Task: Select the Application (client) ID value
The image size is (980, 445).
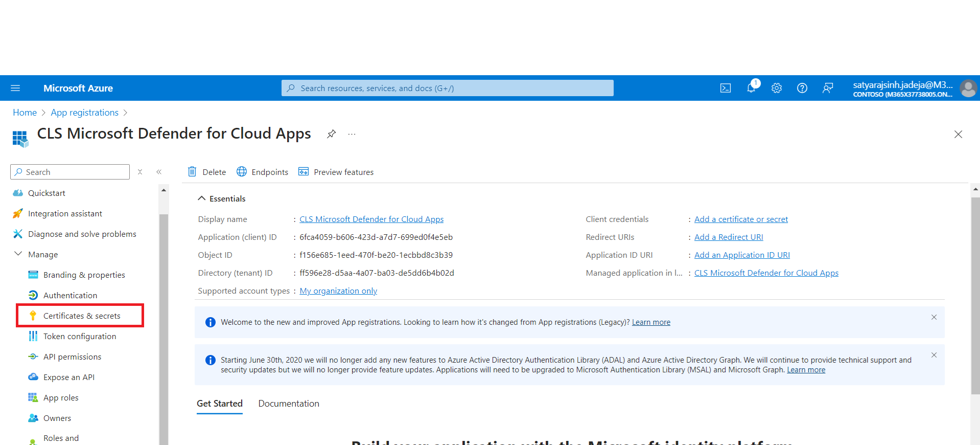Action: pos(376,237)
